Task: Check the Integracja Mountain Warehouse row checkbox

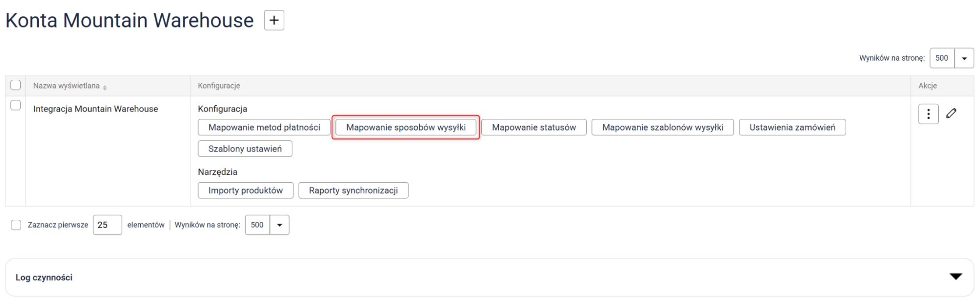Action: click(16, 105)
